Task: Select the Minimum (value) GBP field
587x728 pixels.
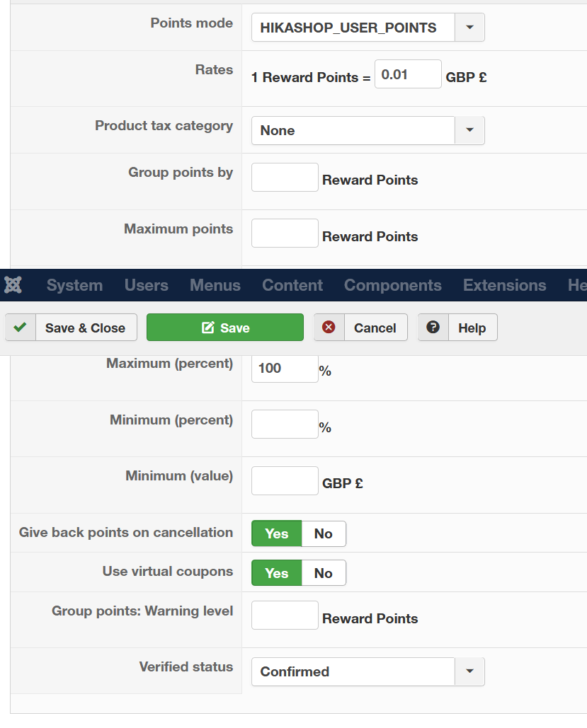Action: [x=285, y=481]
